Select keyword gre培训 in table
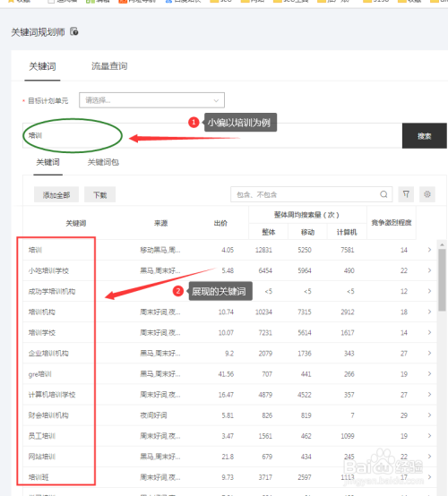This screenshot has width=448, height=496. click(x=40, y=374)
